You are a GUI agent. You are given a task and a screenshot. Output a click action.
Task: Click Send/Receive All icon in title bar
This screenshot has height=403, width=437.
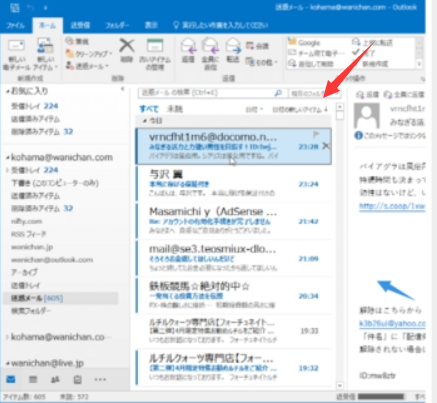(15, 7)
